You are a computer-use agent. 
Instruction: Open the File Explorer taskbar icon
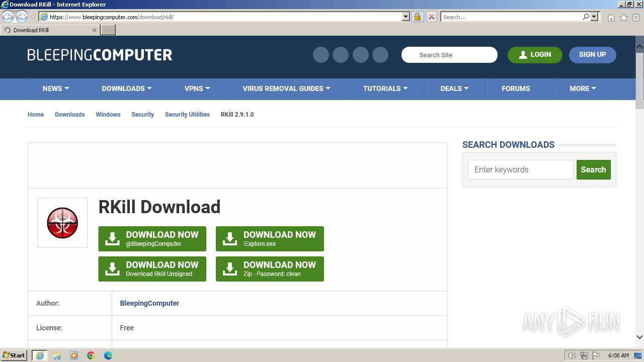click(57, 355)
